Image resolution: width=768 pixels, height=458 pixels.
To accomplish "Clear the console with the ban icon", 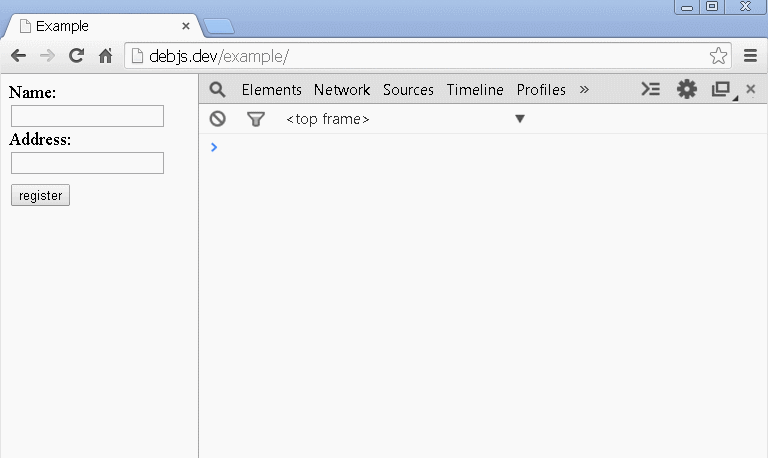I will tap(217, 119).
